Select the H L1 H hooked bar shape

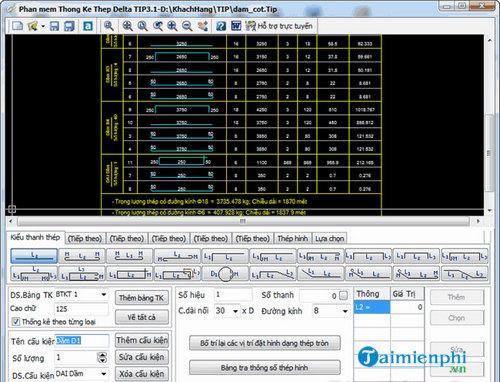point(130,256)
